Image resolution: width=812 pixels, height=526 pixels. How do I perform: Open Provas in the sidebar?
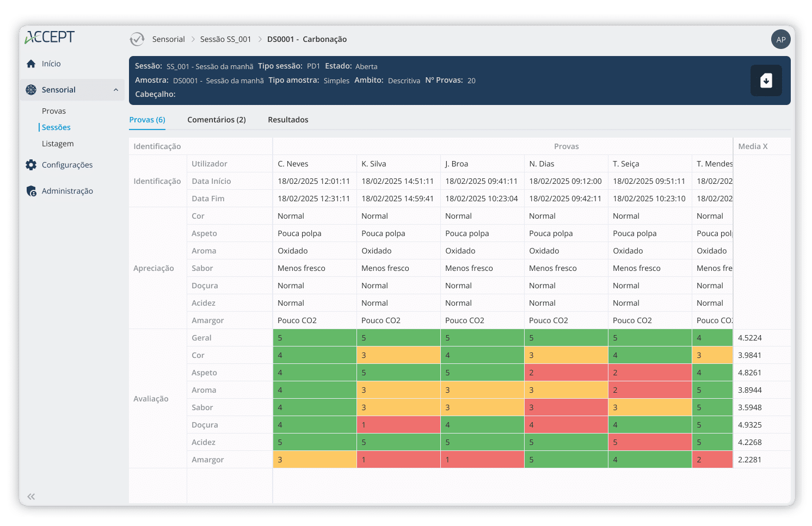(54, 111)
